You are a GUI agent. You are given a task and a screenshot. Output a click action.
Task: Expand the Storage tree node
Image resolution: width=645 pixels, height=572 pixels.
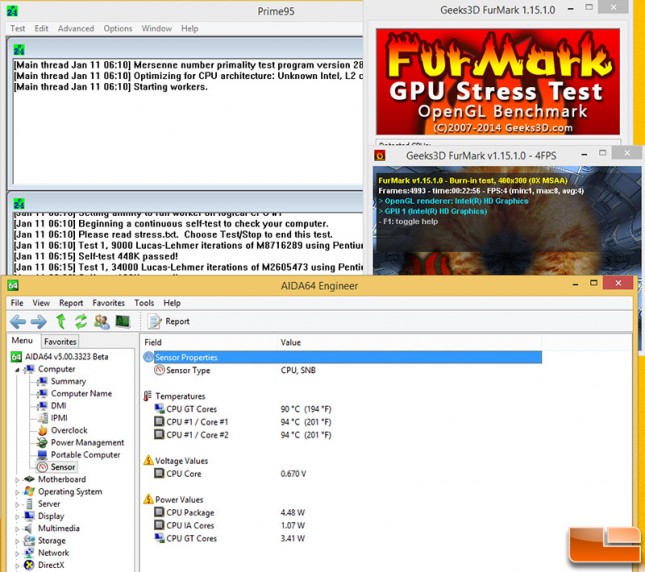[17, 541]
